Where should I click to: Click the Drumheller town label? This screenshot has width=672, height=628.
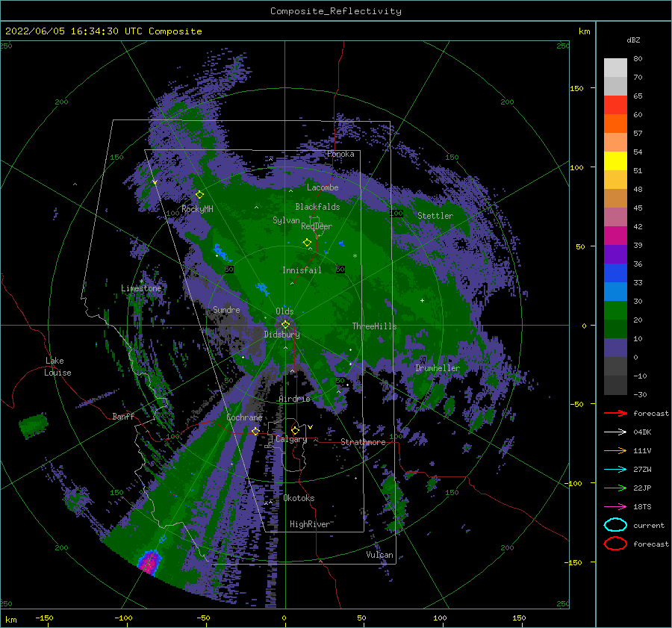(x=438, y=368)
